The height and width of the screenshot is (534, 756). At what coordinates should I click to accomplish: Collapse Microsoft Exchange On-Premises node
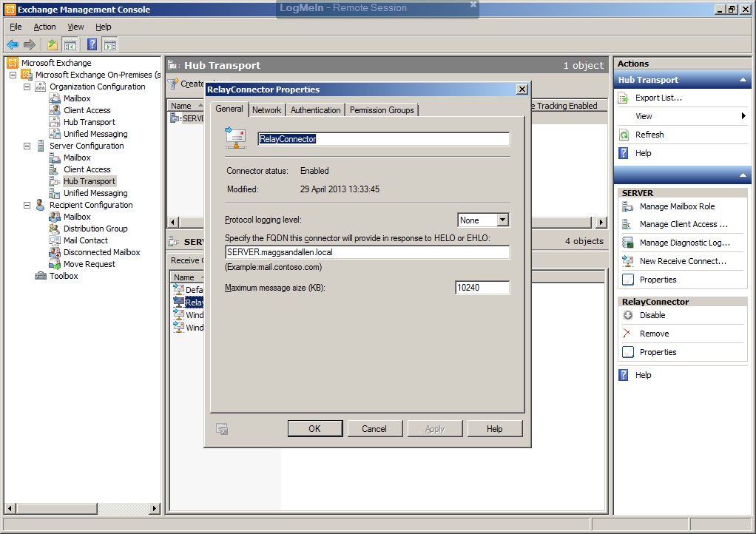click(x=13, y=75)
